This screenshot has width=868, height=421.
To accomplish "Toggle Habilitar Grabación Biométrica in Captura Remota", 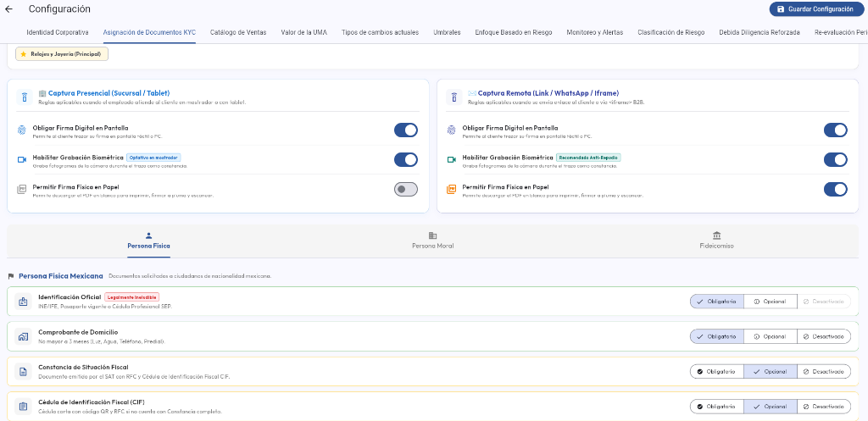I will point(835,159).
